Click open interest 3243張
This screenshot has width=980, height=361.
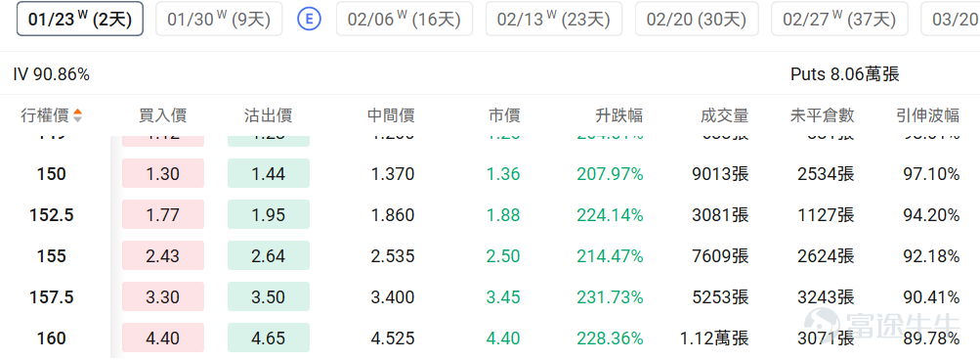tap(826, 297)
